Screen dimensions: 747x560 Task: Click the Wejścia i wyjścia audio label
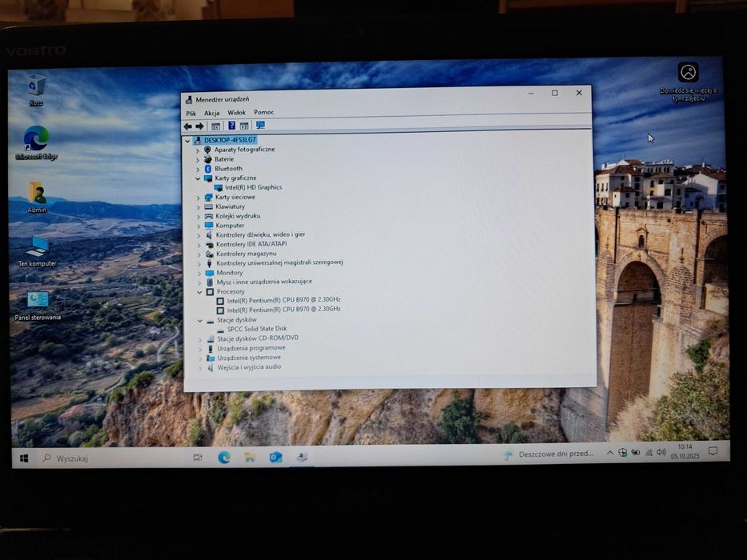pos(249,367)
